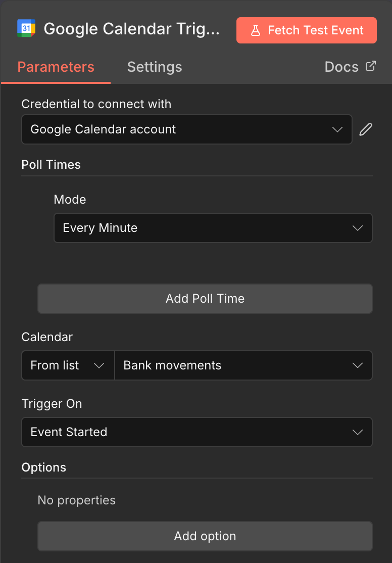Open the Settings tab
The image size is (392, 563).
click(154, 67)
